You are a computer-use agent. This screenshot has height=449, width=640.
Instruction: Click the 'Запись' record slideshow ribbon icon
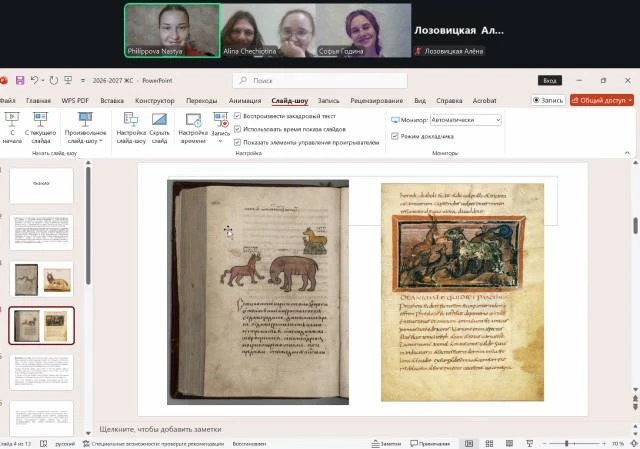pyautogui.click(x=220, y=120)
